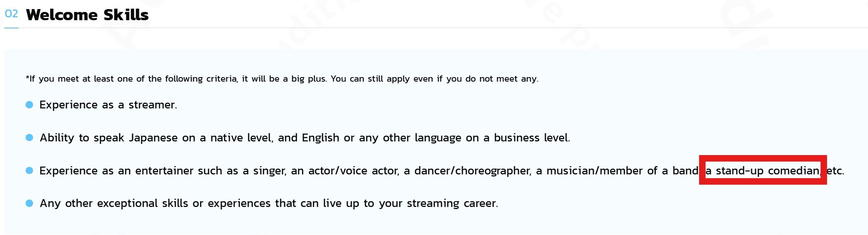Click the "big plus" phrase in the note
Screen dimensions: 868x235
309,79
